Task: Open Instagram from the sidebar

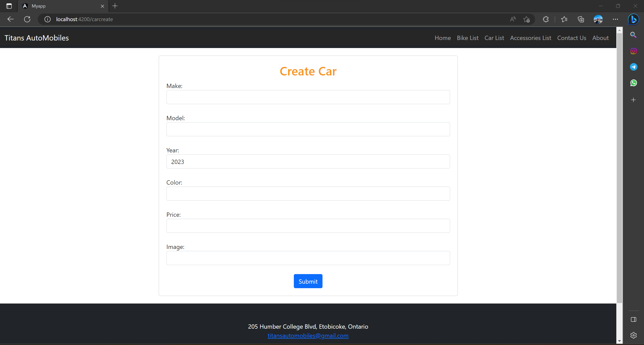Action: click(633, 51)
